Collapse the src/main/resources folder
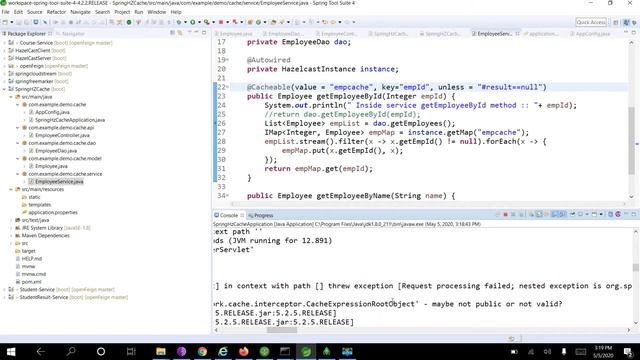Screen dimensions: 640x360 coord(11,189)
